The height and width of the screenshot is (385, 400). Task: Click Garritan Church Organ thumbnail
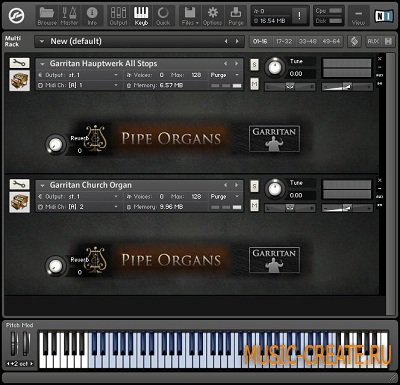19,202
